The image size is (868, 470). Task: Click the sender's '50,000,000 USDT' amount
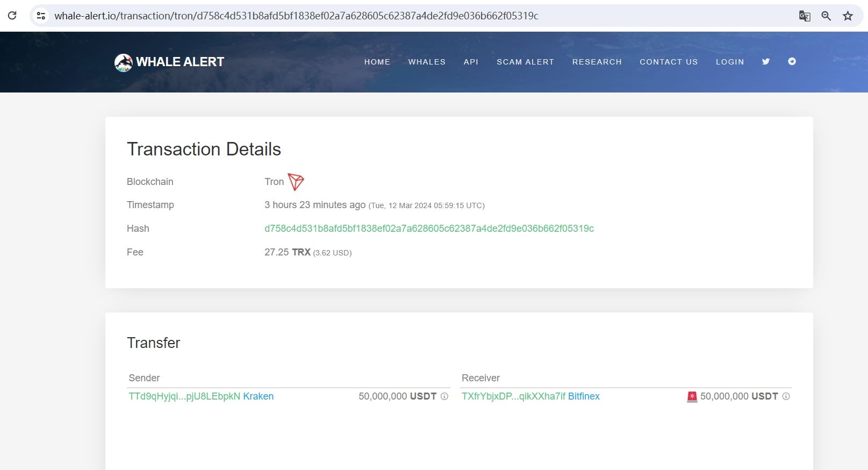(x=397, y=396)
